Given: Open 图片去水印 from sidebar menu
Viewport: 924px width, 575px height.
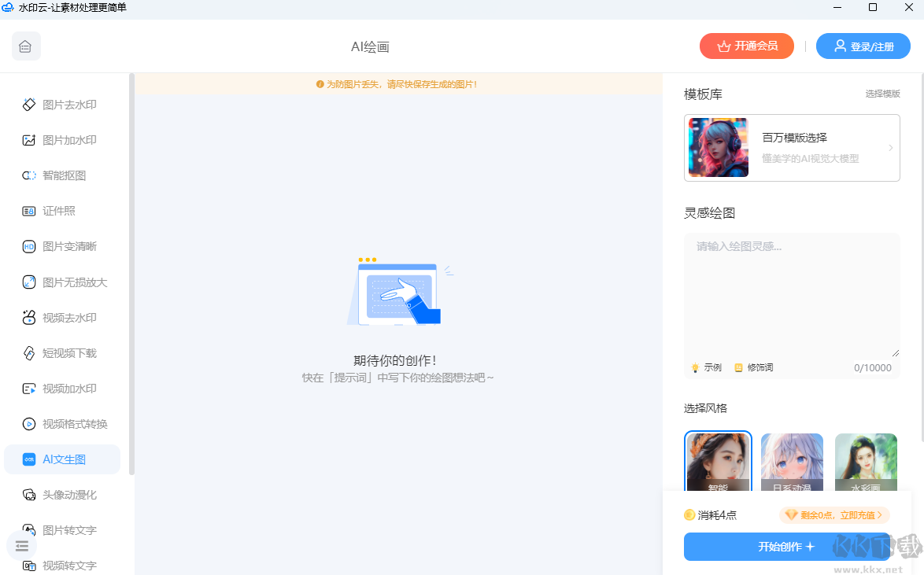Looking at the screenshot, I should coord(66,104).
